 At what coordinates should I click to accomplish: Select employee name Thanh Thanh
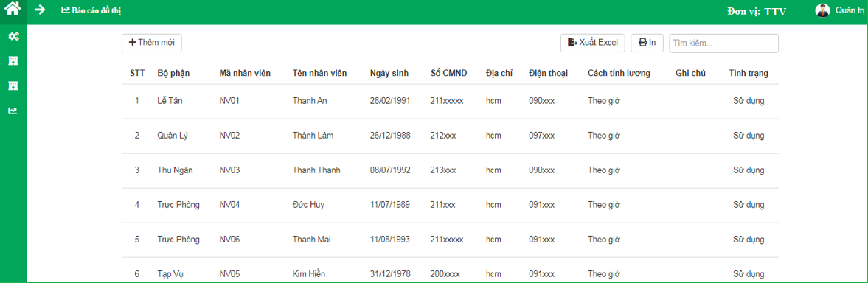(316, 170)
